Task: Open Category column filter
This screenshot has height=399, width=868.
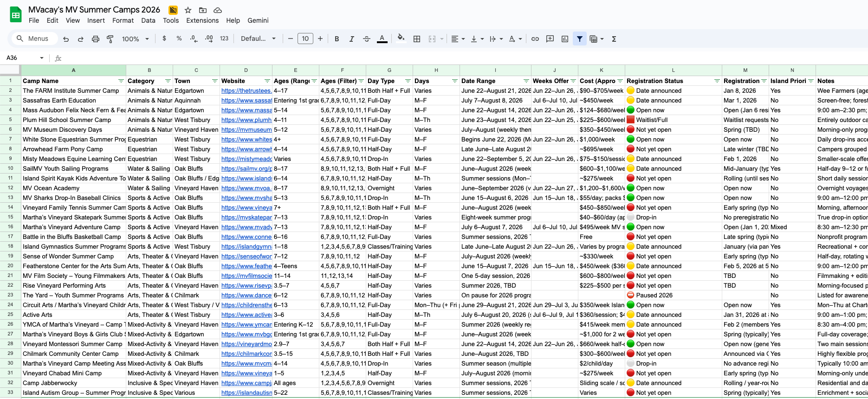Action: [x=168, y=81]
